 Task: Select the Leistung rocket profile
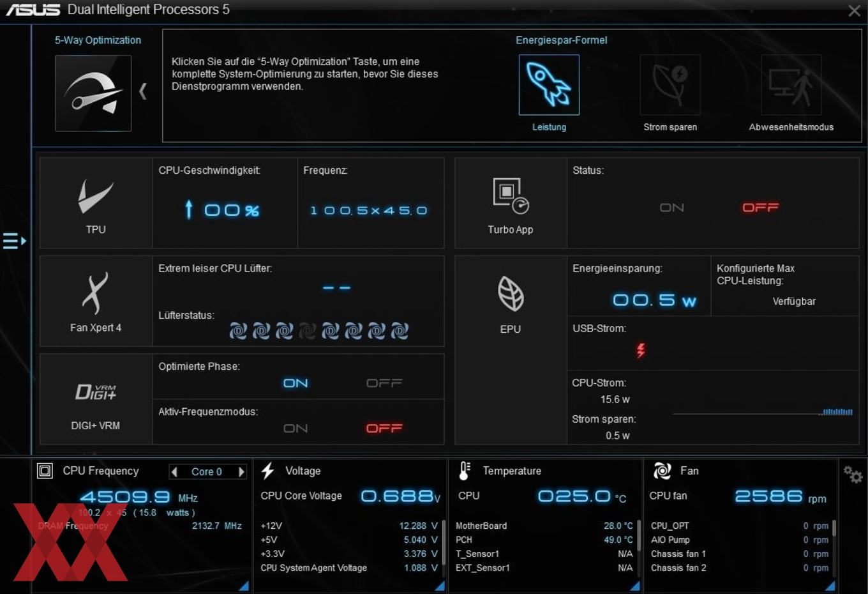point(549,85)
